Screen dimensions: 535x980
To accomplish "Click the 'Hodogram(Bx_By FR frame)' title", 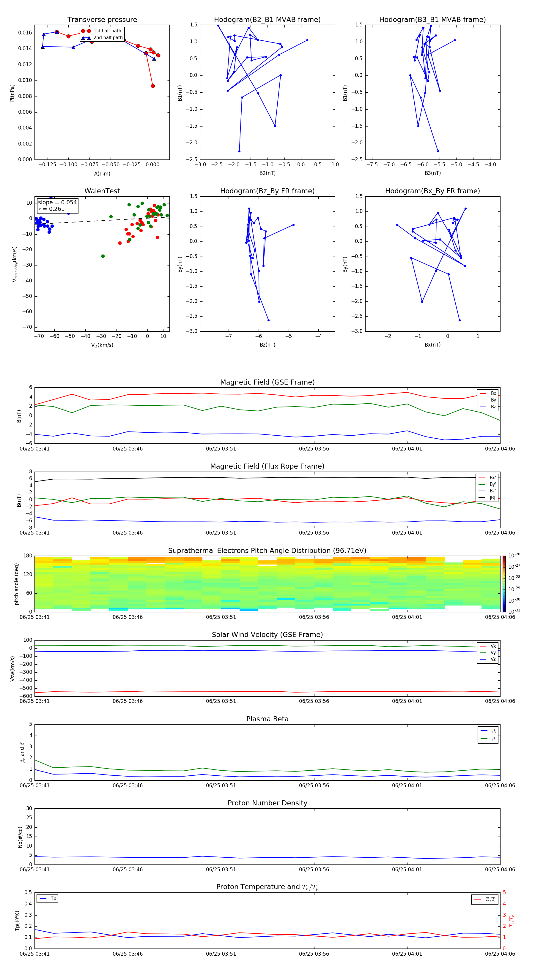I will click(x=432, y=191).
